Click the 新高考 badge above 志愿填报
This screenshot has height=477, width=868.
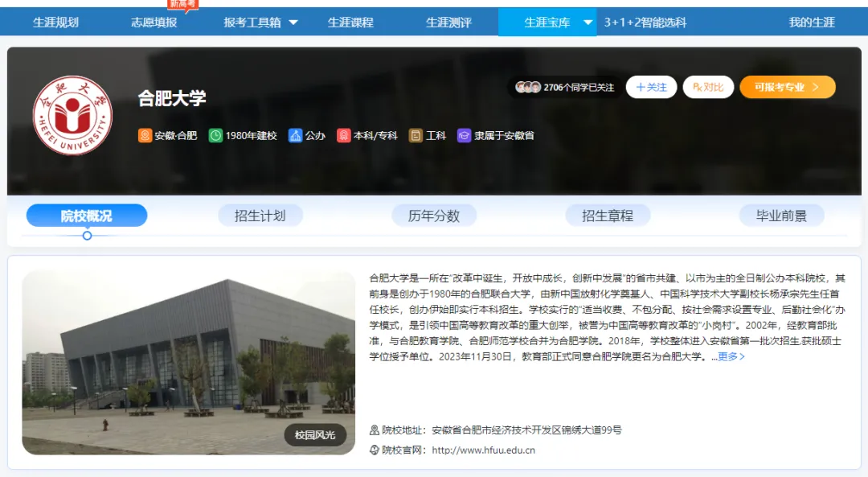point(182,5)
